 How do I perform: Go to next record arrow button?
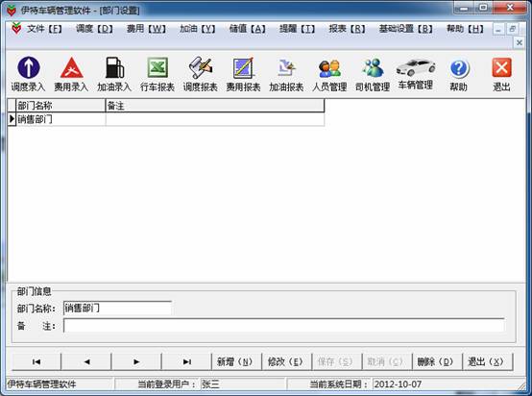point(136,361)
